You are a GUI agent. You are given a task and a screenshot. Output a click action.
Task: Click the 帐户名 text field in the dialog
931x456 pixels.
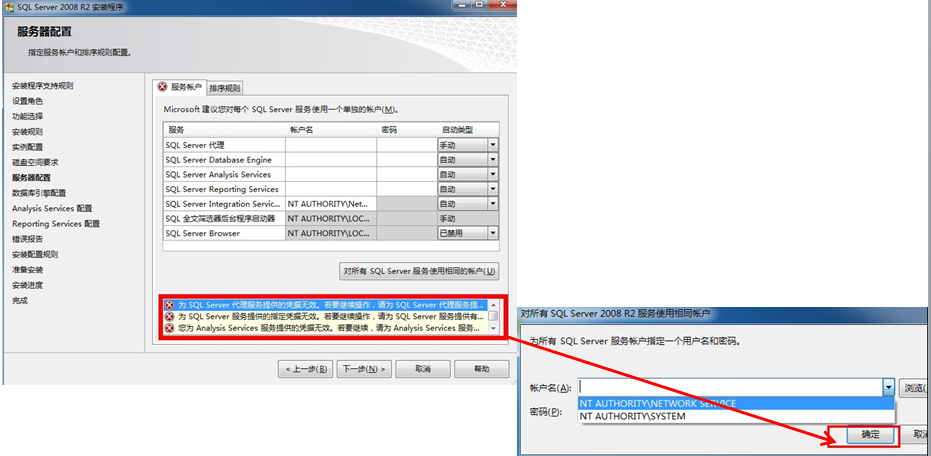coord(730,388)
